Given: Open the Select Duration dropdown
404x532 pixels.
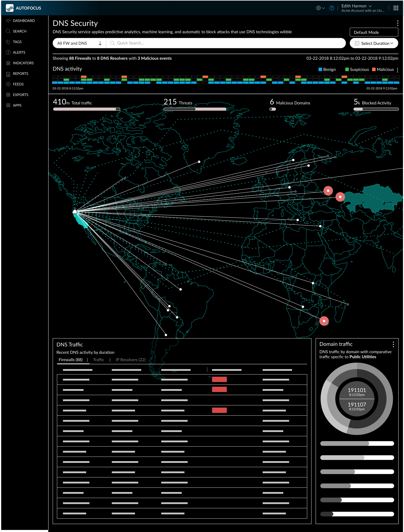Looking at the screenshot, I should [374, 43].
